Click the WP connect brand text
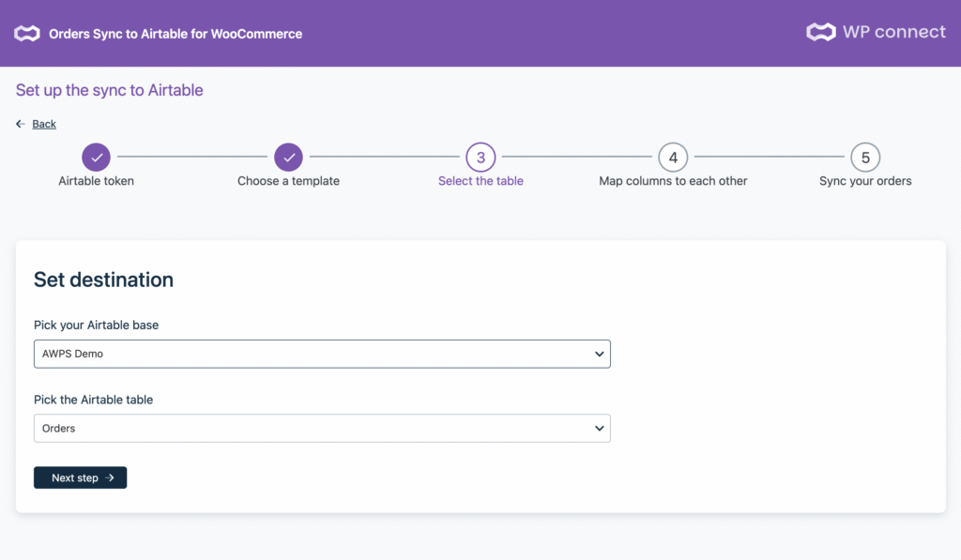The height and width of the screenshot is (560, 961). pyautogui.click(x=893, y=32)
